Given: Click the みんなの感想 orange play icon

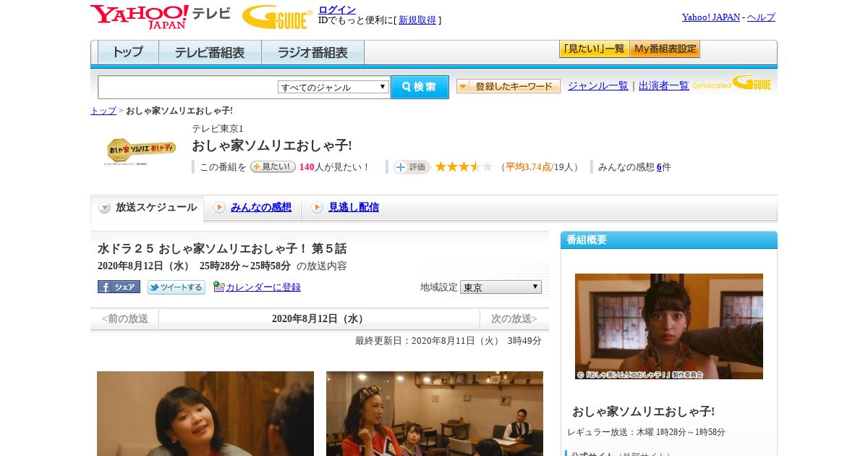Looking at the screenshot, I should pyautogui.click(x=219, y=208).
